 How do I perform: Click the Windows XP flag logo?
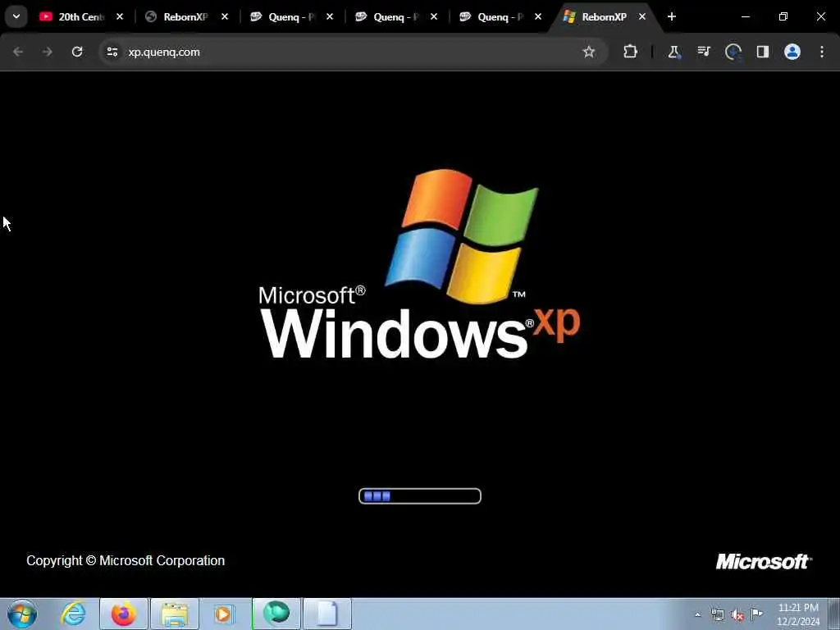[462, 235]
